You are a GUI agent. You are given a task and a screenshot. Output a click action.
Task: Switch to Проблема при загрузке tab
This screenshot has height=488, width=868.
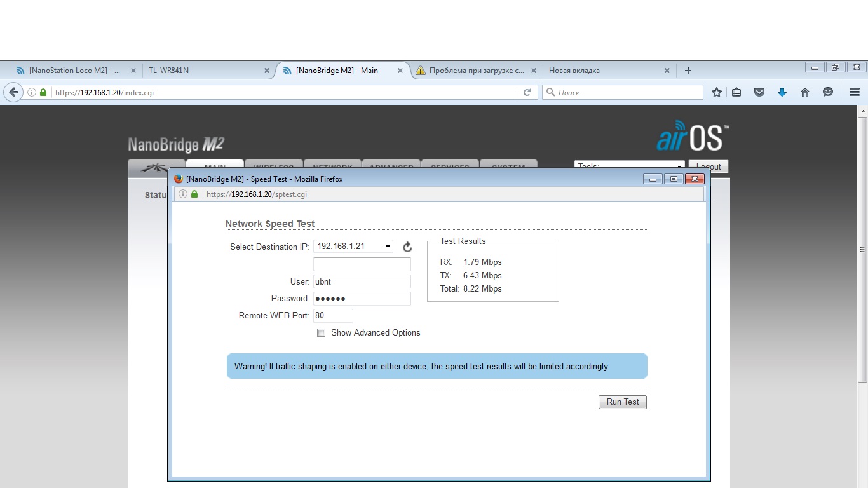[476, 71]
